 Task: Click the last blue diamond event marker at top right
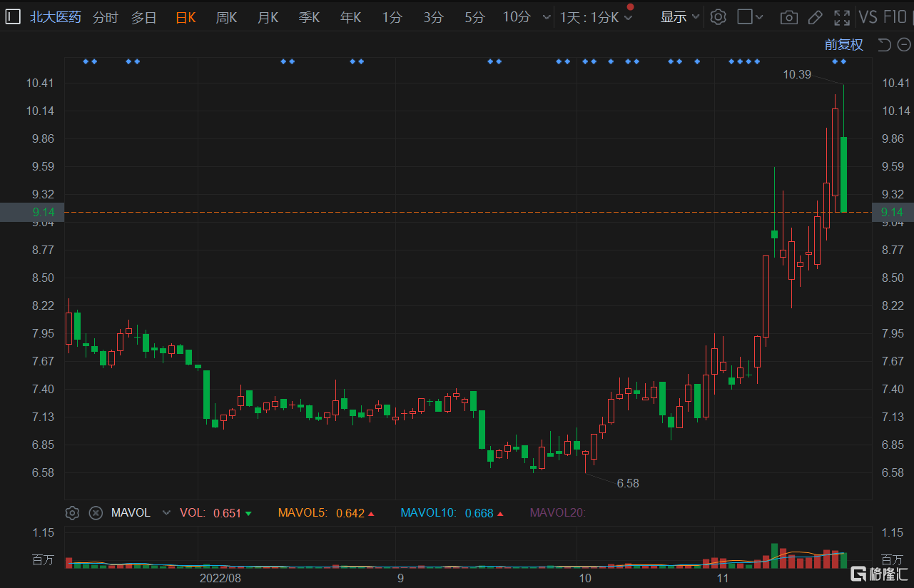(843, 61)
